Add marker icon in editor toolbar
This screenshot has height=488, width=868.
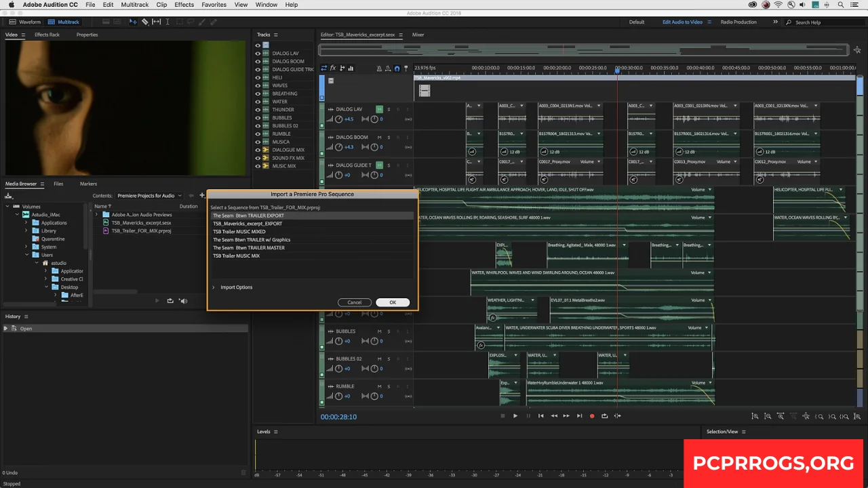coord(406,68)
